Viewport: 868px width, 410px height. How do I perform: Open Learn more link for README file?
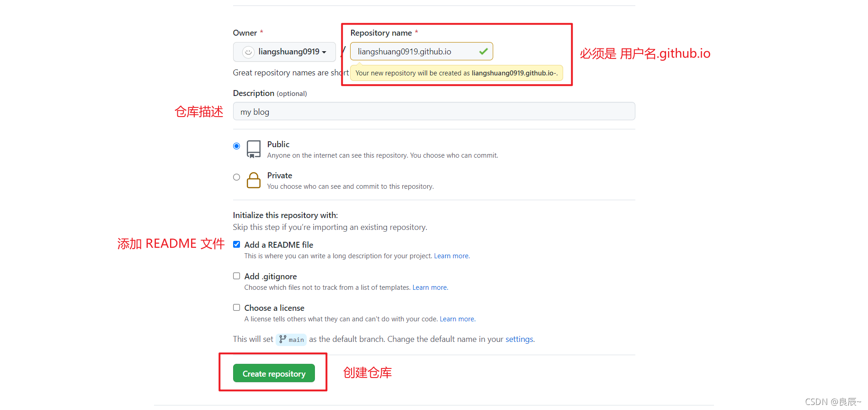click(451, 256)
